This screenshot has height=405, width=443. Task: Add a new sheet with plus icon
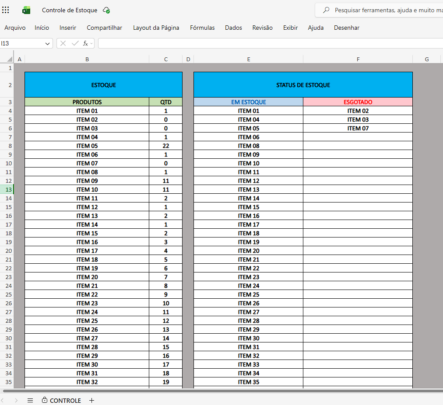point(92,400)
